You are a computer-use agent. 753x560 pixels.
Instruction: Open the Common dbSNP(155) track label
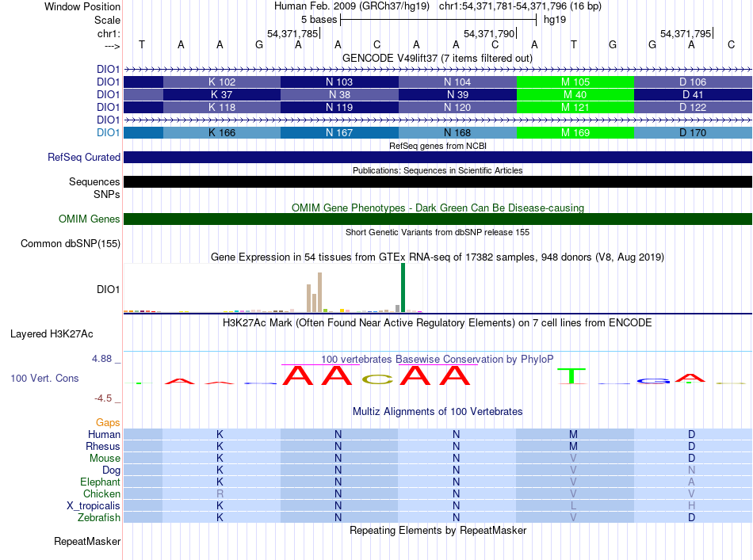(x=70, y=243)
